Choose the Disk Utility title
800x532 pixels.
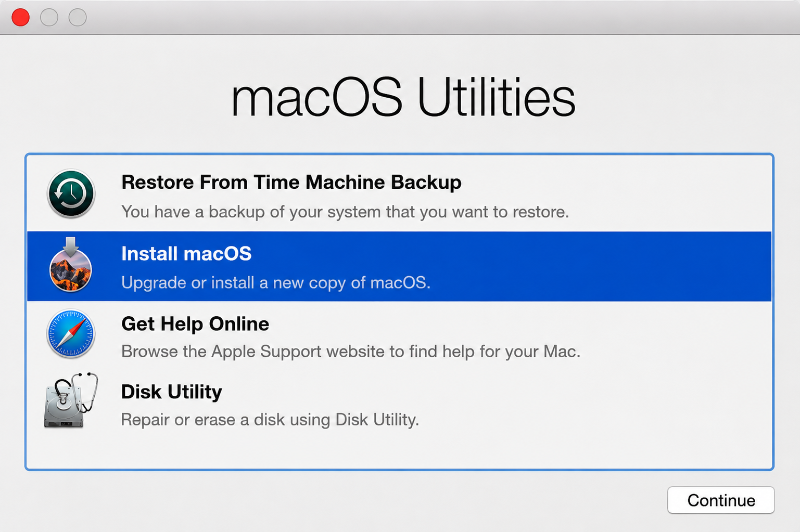coord(171,392)
